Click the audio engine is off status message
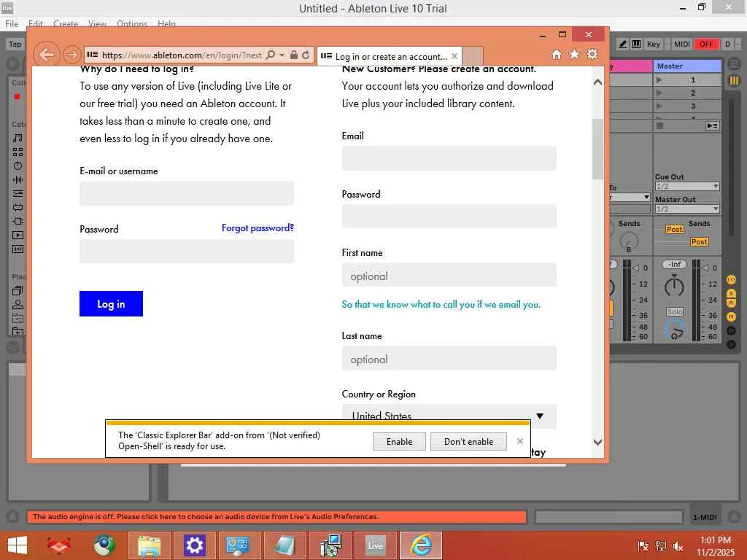 pos(277,517)
